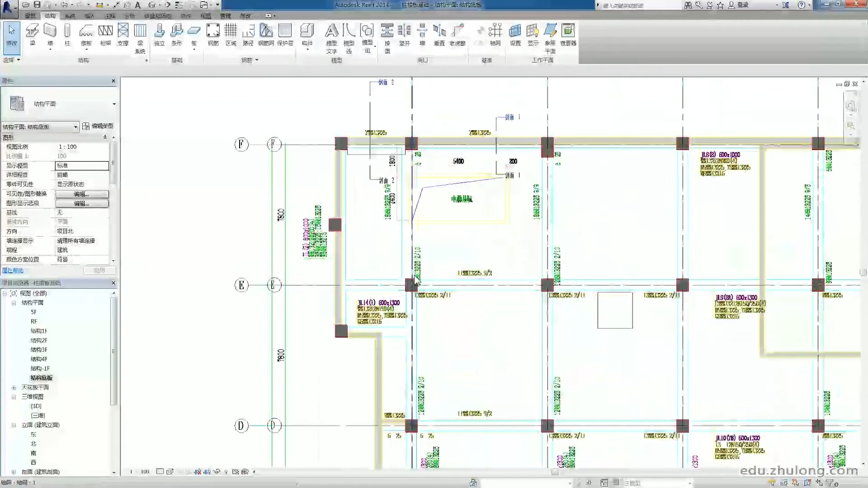Expand the 选择 panel dropdown
This screenshot has height=488, width=868.
click(x=18, y=60)
